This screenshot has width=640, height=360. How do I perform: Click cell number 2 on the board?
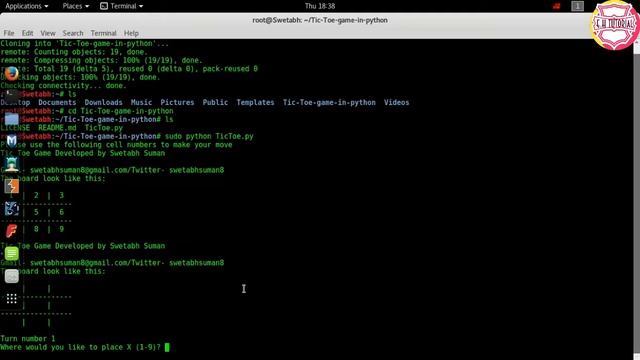pyautogui.click(x=36, y=196)
